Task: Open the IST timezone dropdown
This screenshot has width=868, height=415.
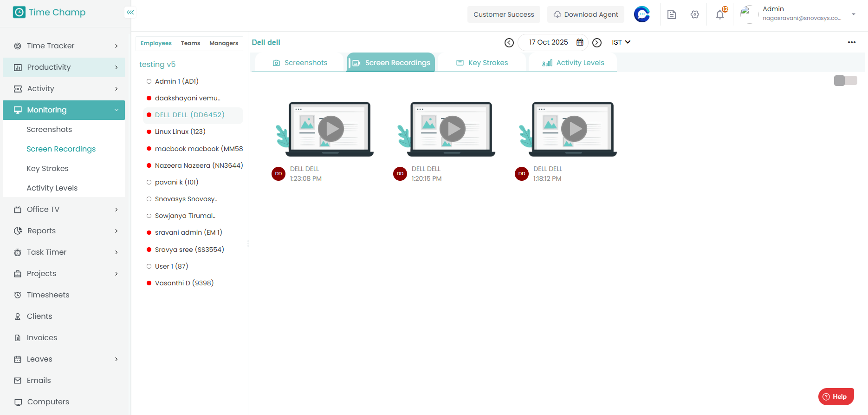Action: 621,42
